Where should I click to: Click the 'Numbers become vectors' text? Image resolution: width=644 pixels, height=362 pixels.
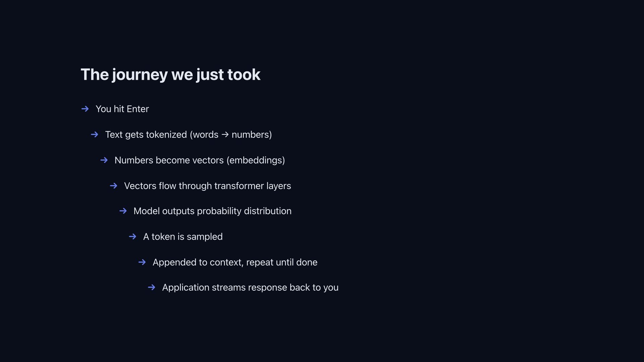click(169, 160)
